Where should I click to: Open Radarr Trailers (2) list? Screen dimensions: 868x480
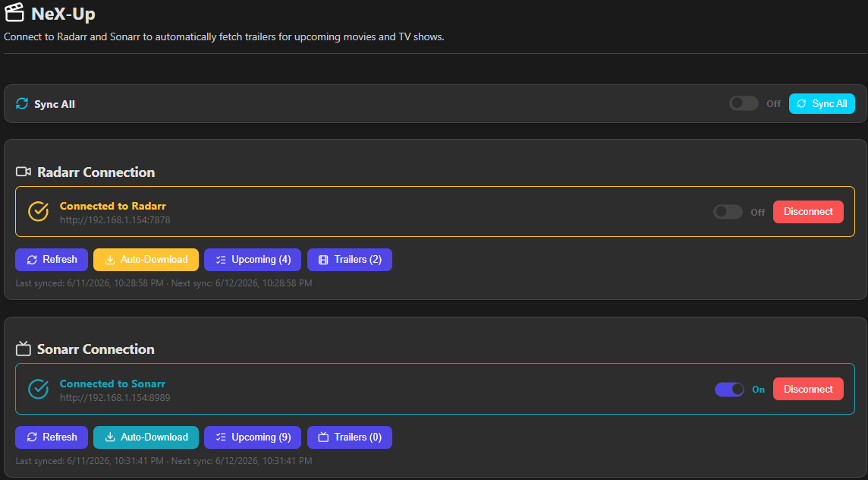click(350, 260)
